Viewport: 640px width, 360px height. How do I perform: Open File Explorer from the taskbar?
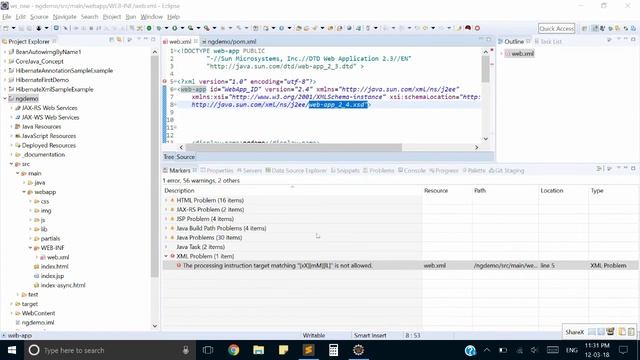point(258,350)
